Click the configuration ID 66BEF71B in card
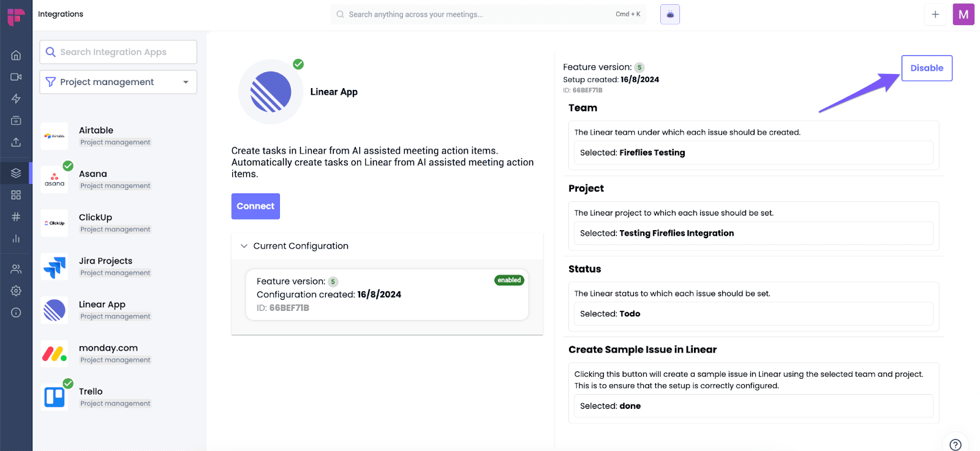Image resolution: width=980 pixels, height=451 pixels. click(282, 308)
